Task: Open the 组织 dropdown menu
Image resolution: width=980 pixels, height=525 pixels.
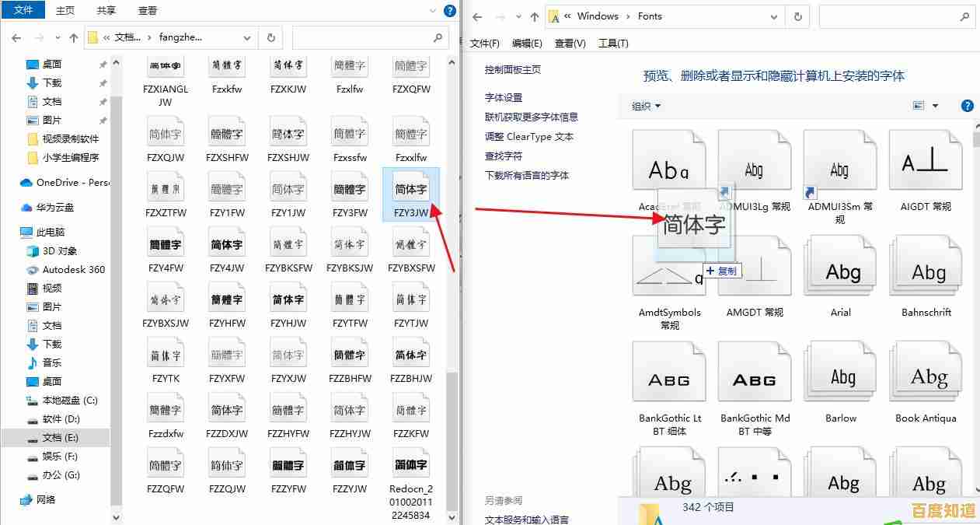Action: click(x=643, y=105)
